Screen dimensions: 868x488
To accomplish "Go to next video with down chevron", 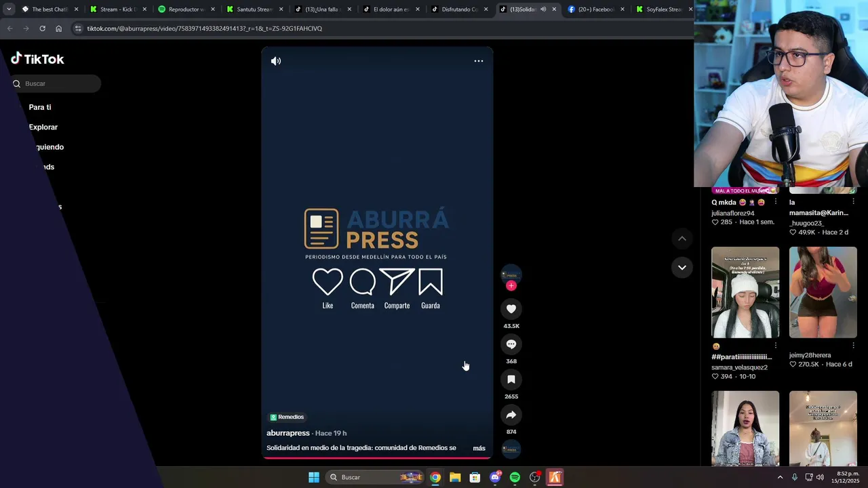I will (682, 268).
